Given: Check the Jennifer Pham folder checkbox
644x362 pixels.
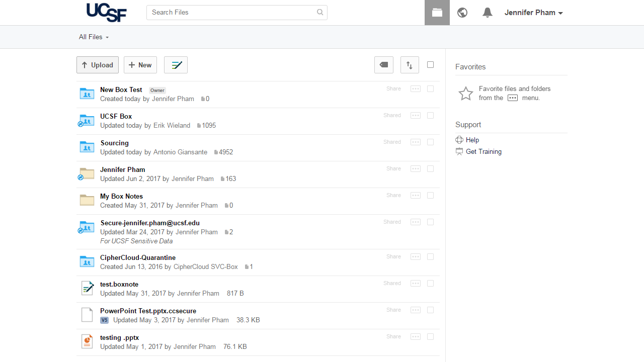Looking at the screenshot, I should 430,169.
